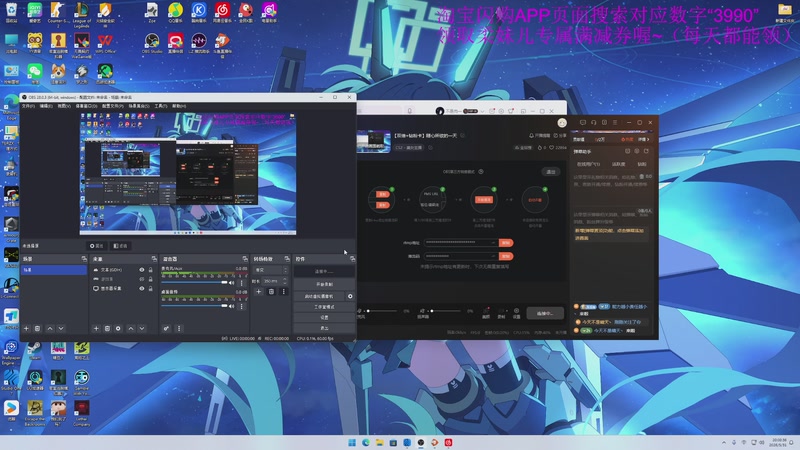This screenshot has width=800, height=450.
Task: Mute the 桌面音频 mixer channel
Action: (x=232, y=306)
